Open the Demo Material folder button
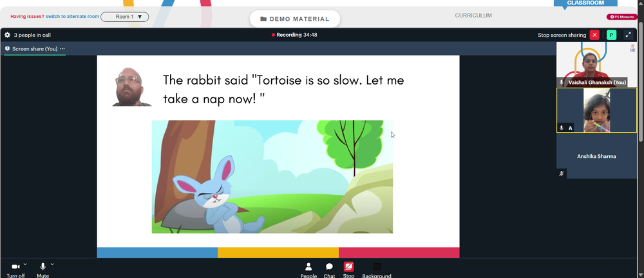Screen dimensions: 644x278 coord(295,19)
